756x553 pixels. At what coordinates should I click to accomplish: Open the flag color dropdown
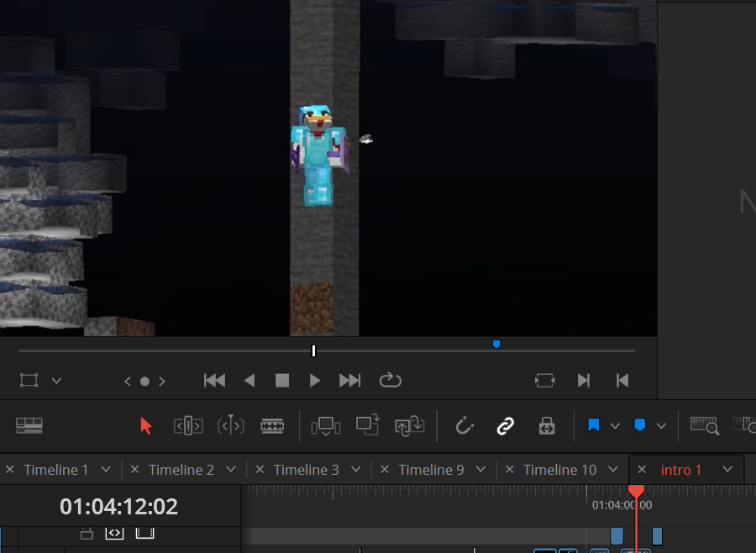click(x=615, y=426)
